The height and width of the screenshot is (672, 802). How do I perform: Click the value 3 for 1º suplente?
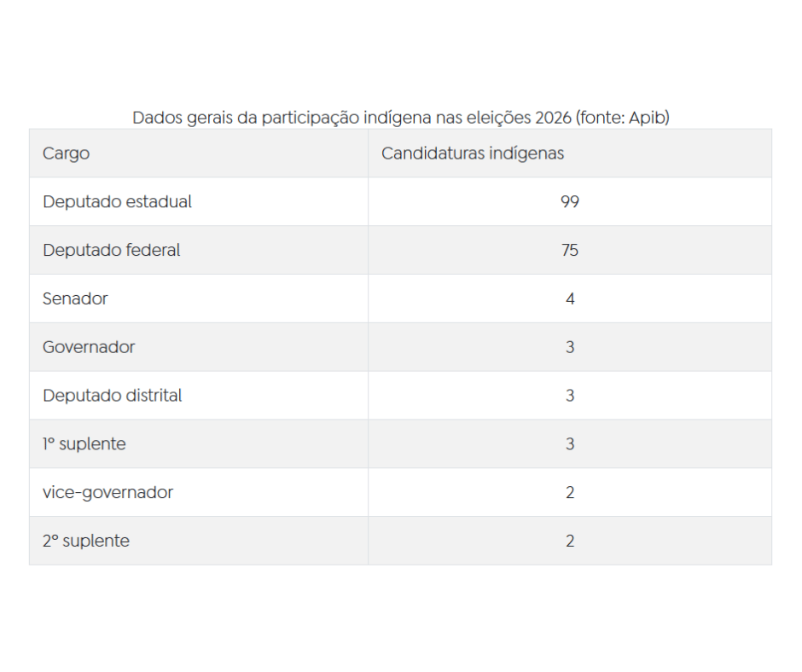[x=570, y=444]
